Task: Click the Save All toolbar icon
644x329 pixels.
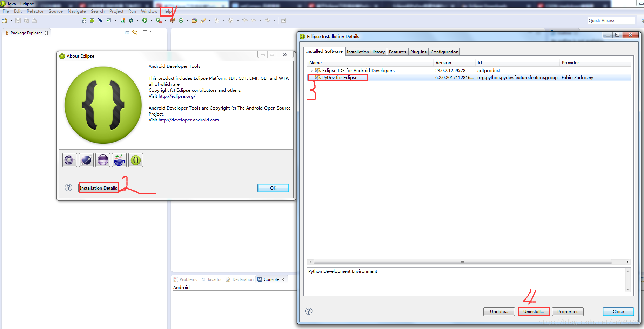Action: coord(26,20)
